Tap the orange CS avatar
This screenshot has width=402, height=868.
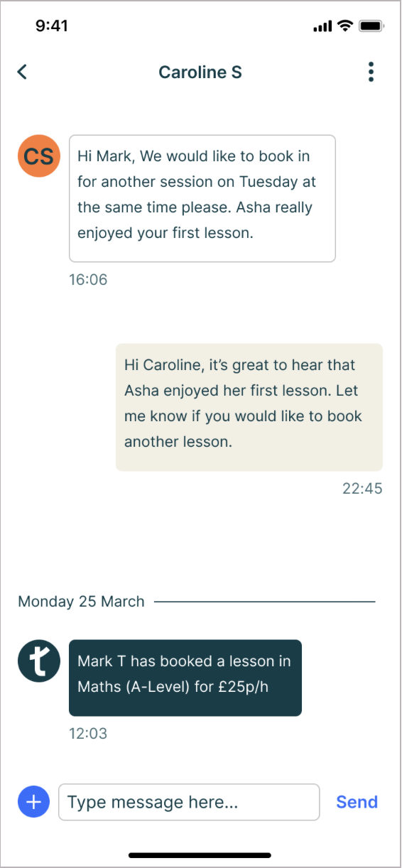[38, 156]
